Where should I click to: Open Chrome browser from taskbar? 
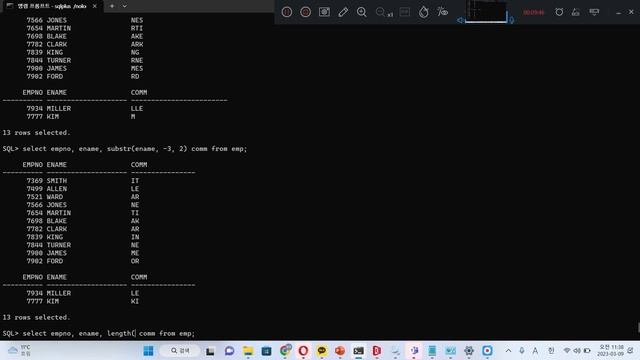tap(285, 351)
